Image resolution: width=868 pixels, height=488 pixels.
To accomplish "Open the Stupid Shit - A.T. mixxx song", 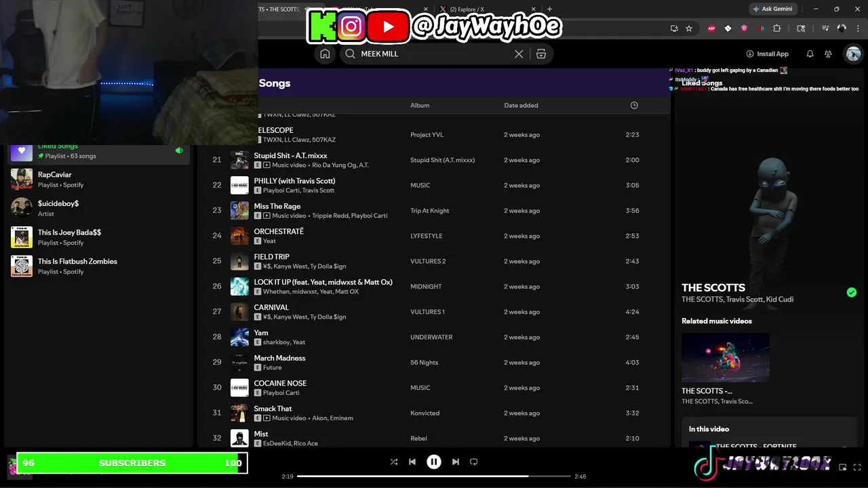I will (290, 155).
